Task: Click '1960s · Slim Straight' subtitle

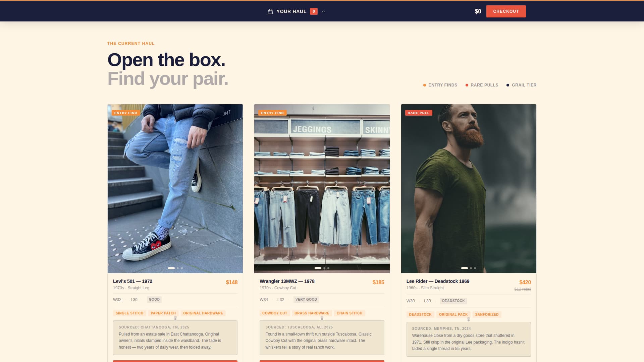Action: coord(425,288)
